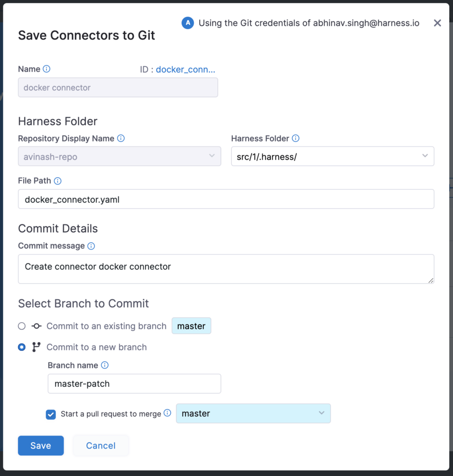Click the commit message resize handle

(x=431, y=280)
